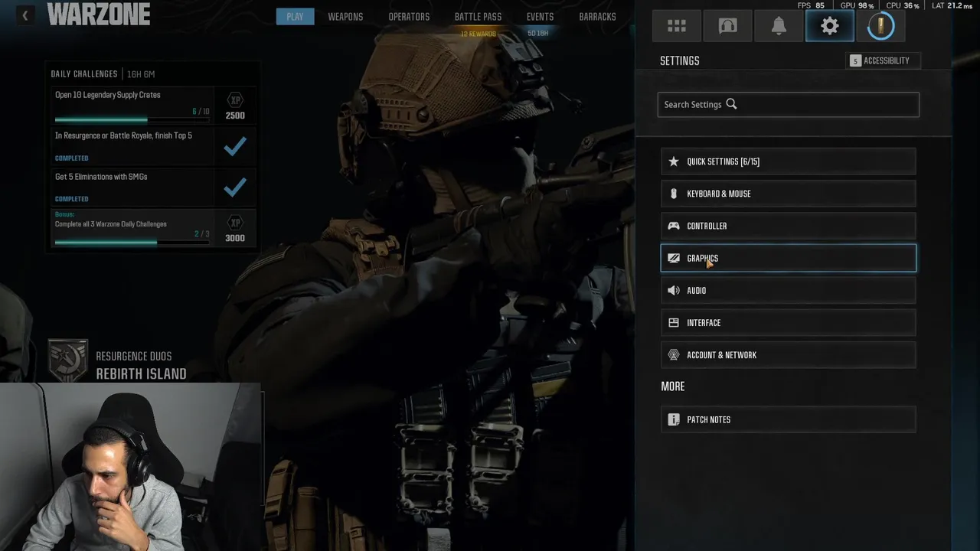Click the FPS counter overlay
Screen dimensions: 980x551
[x=811, y=5]
